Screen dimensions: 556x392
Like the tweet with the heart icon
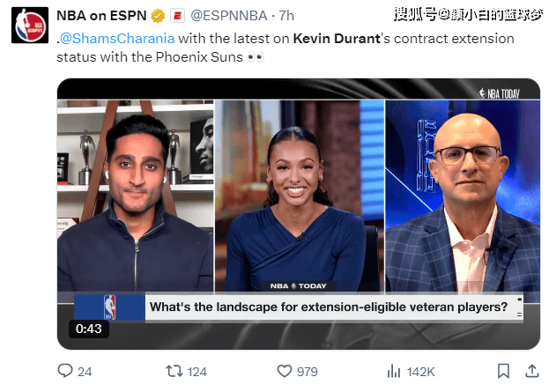tap(285, 372)
